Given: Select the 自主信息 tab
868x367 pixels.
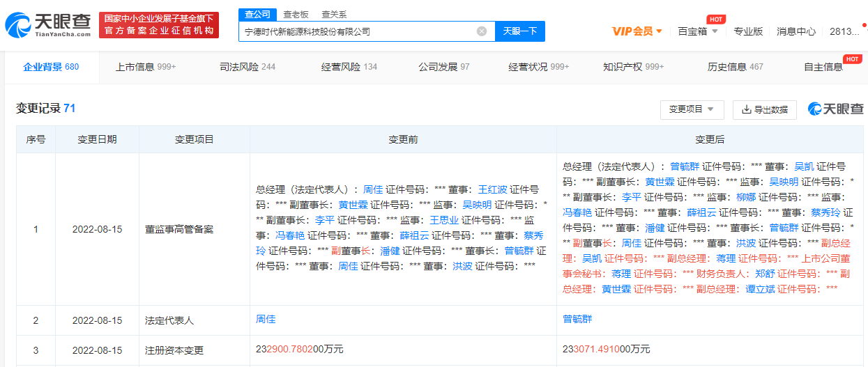Looking at the screenshot, I should tap(824, 67).
